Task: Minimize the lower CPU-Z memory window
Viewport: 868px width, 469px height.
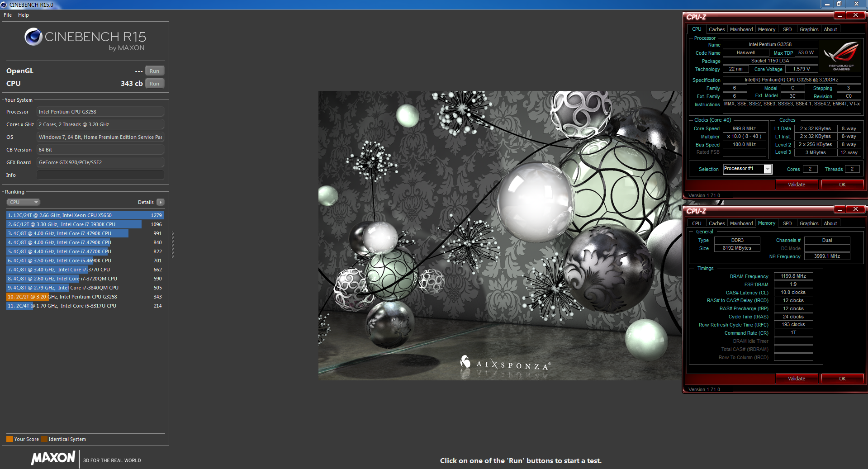Action: pos(840,209)
